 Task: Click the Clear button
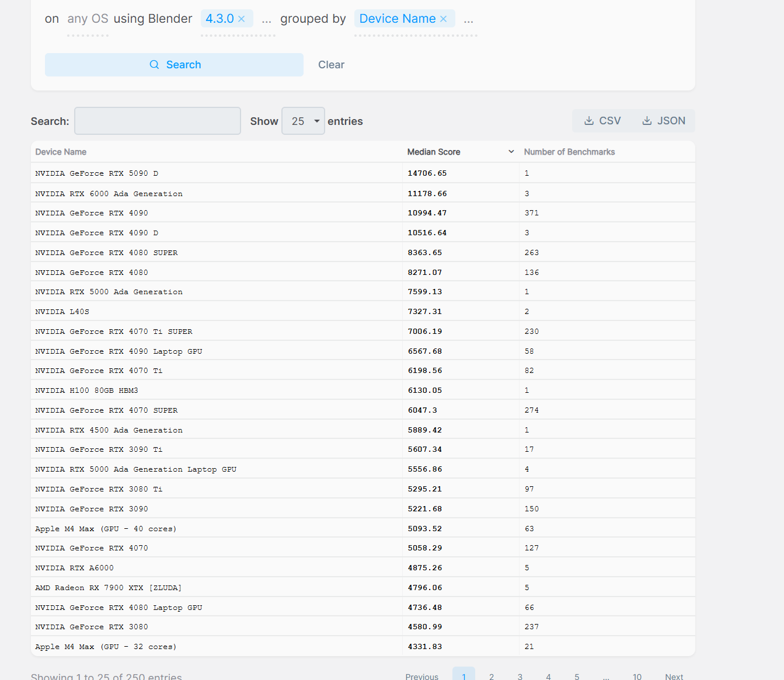331,65
